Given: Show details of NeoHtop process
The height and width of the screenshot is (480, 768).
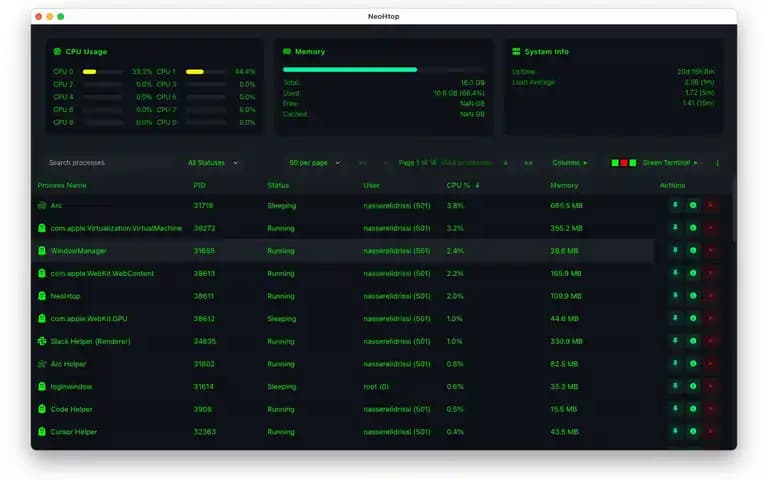Looking at the screenshot, I should tap(693, 295).
